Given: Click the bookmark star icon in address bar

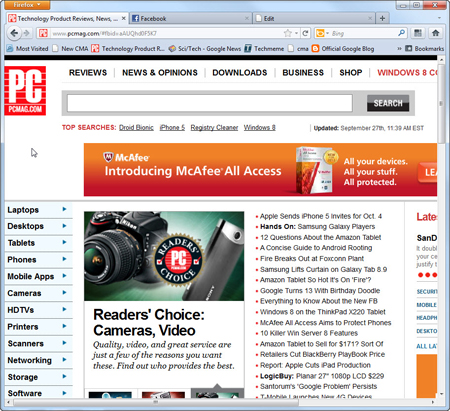Looking at the screenshot, I should coord(287,33).
